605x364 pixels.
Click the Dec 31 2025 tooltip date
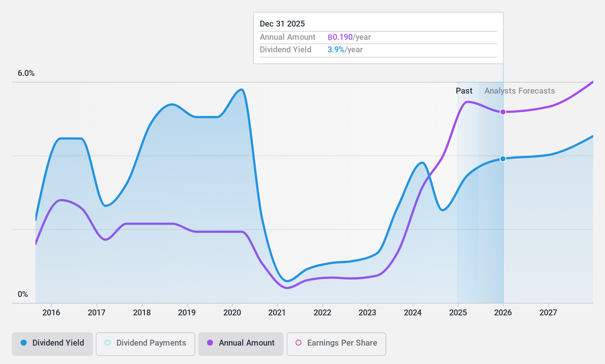(x=282, y=24)
